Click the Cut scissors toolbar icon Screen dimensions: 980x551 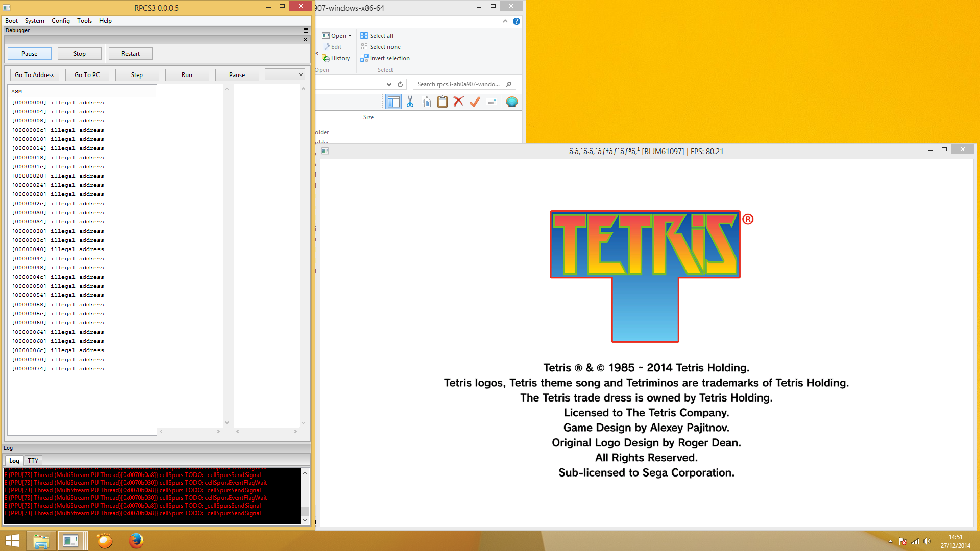410,102
